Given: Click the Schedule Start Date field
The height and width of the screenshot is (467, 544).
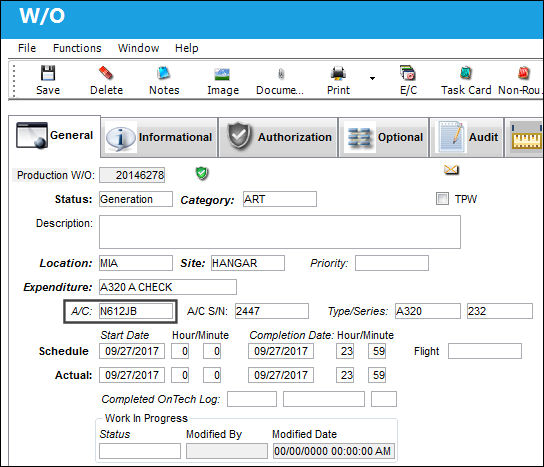Looking at the screenshot, I should coord(132,351).
